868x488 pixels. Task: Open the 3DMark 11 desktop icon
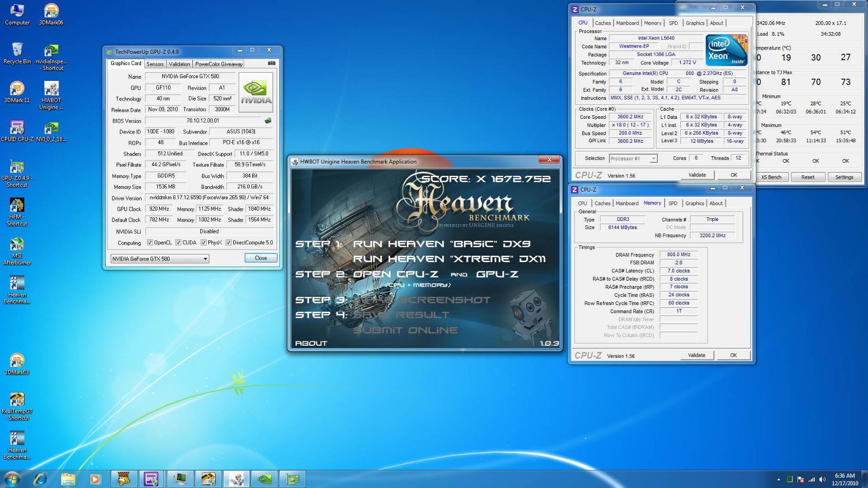17,92
